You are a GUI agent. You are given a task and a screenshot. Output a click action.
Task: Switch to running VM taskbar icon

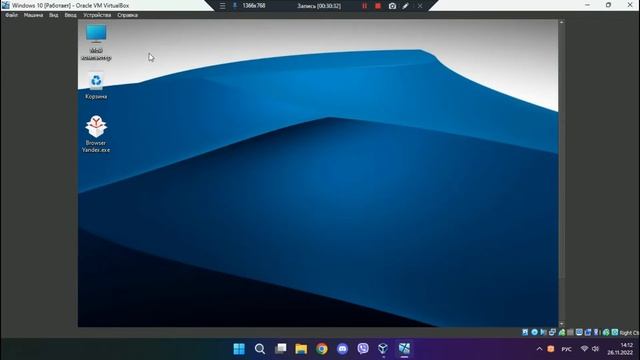point(404,349)
